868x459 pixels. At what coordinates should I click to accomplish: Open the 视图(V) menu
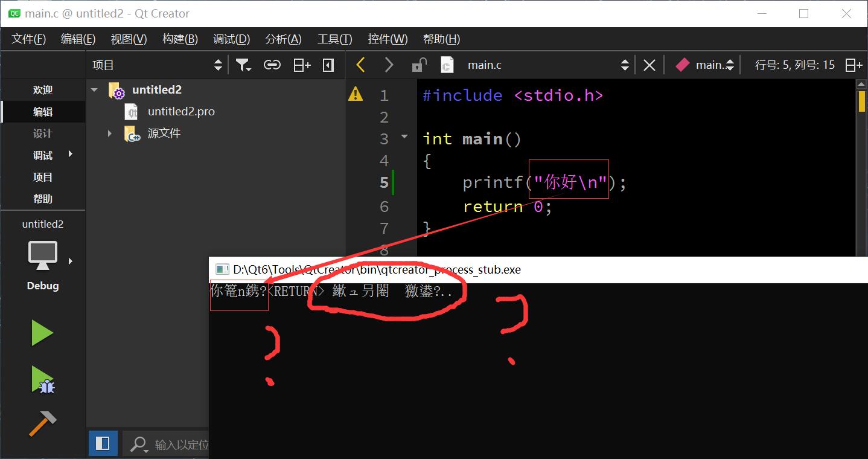point(129,39)
